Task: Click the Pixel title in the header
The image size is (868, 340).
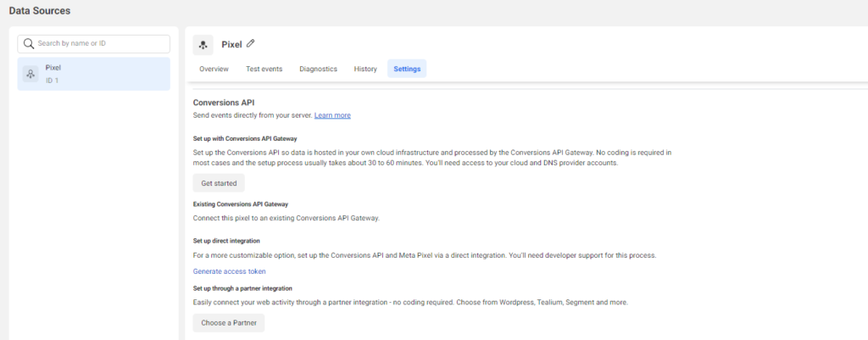Action: [231, 44]
